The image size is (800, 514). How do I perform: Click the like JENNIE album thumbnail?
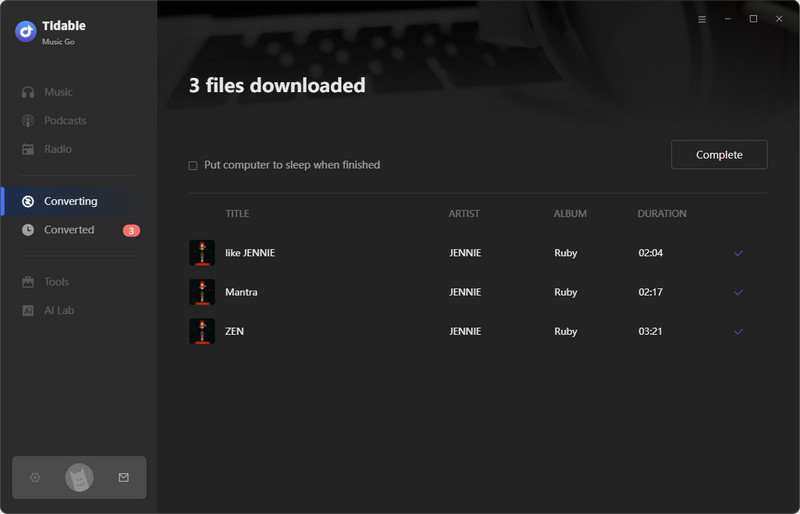point(202,253)
